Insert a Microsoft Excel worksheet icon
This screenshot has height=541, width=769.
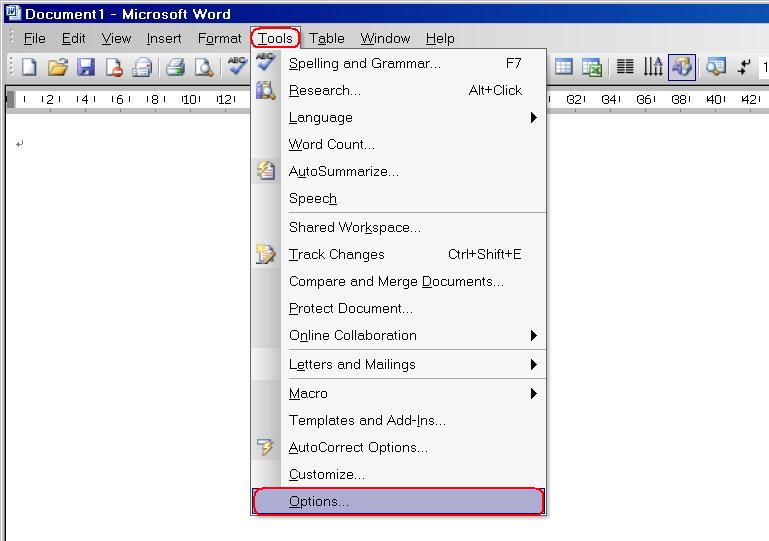[x=592, y=67]
